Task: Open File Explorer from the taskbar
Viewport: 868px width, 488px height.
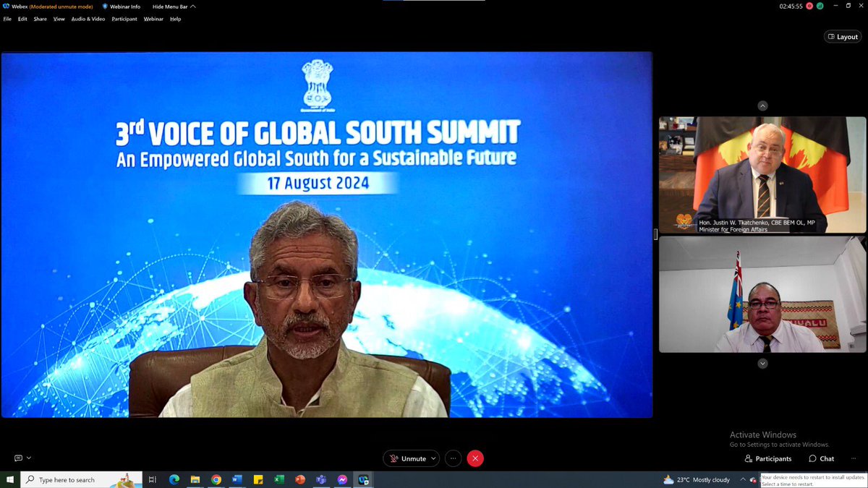Action: (x=195, y=479)
